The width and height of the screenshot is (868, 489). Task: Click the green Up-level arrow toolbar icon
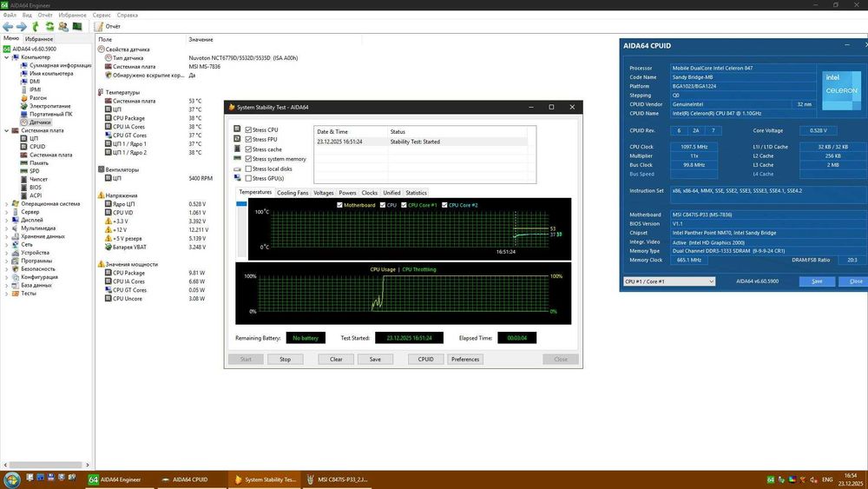(x=36, y=26)
